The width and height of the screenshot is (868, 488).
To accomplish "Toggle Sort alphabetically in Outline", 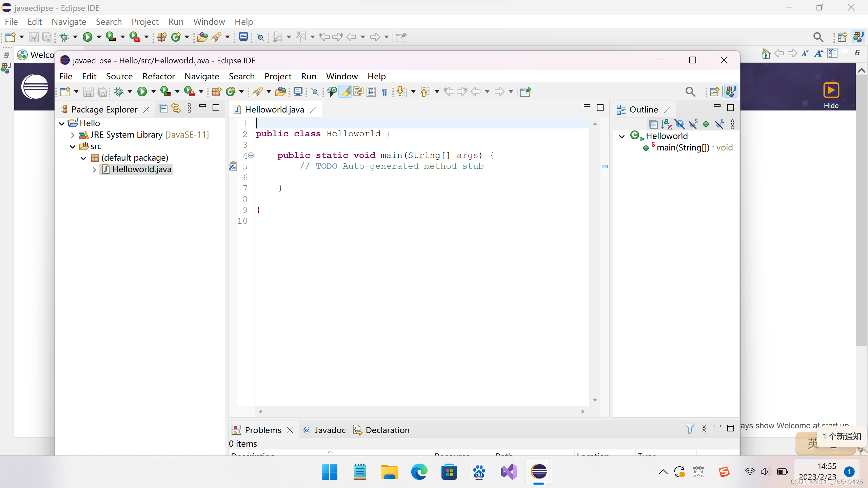I will pos(666,124).
